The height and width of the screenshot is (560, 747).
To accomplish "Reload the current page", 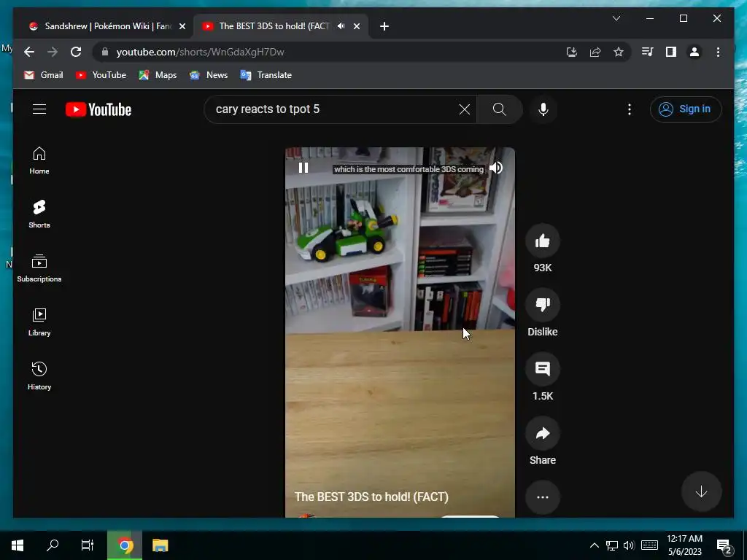I will (76, 52).
